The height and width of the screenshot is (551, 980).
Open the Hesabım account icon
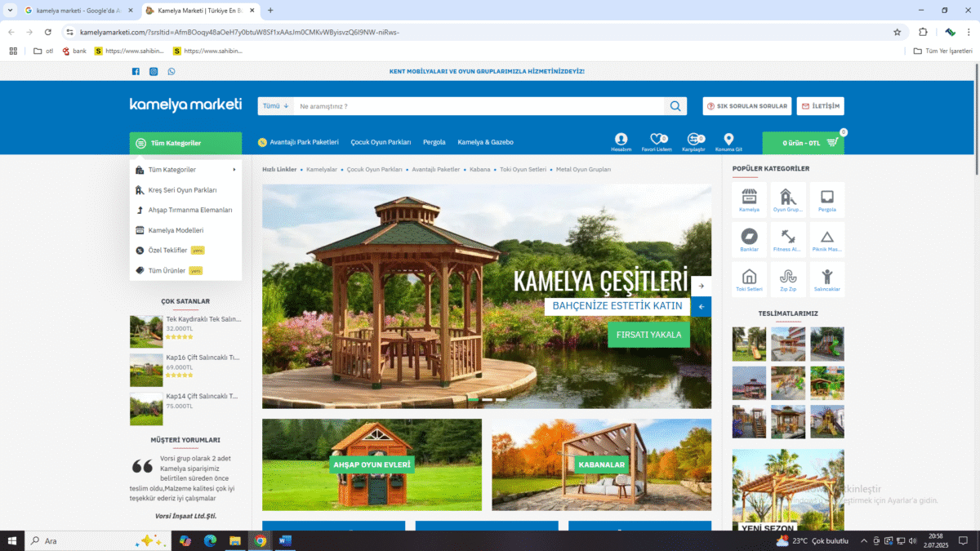[x=621, y=140]
